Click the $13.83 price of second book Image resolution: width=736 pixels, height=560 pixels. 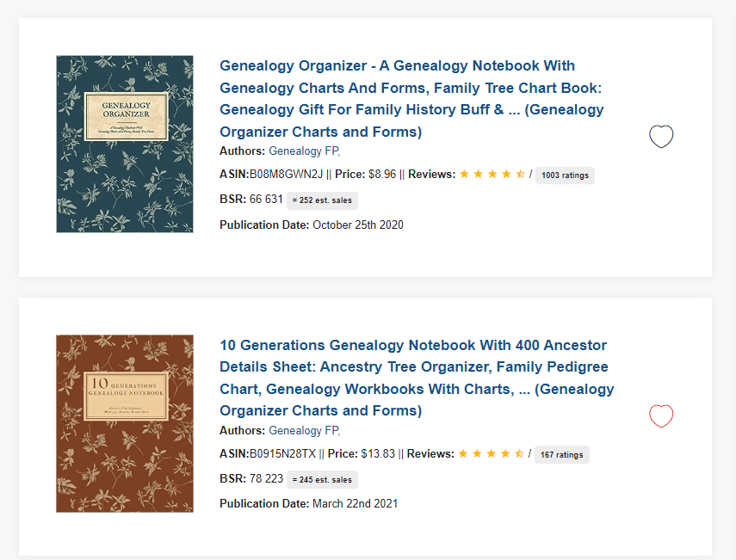click(x=378, y=454)
